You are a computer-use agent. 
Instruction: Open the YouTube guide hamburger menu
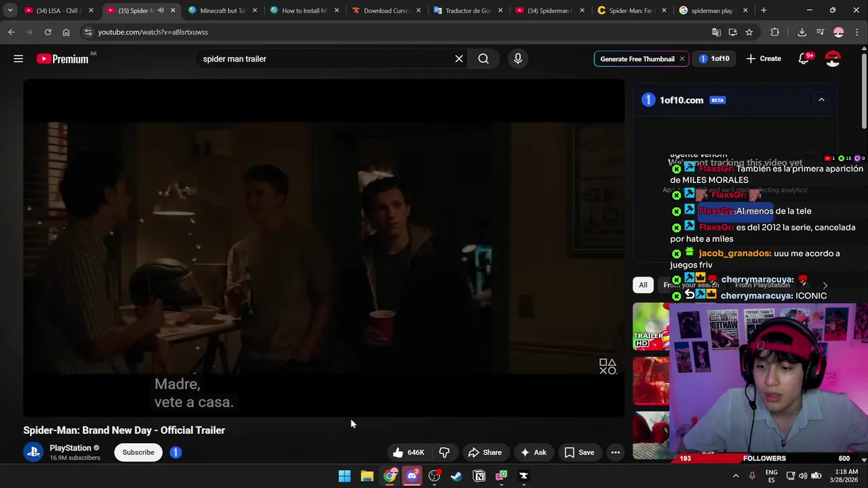tap(18, 59)
